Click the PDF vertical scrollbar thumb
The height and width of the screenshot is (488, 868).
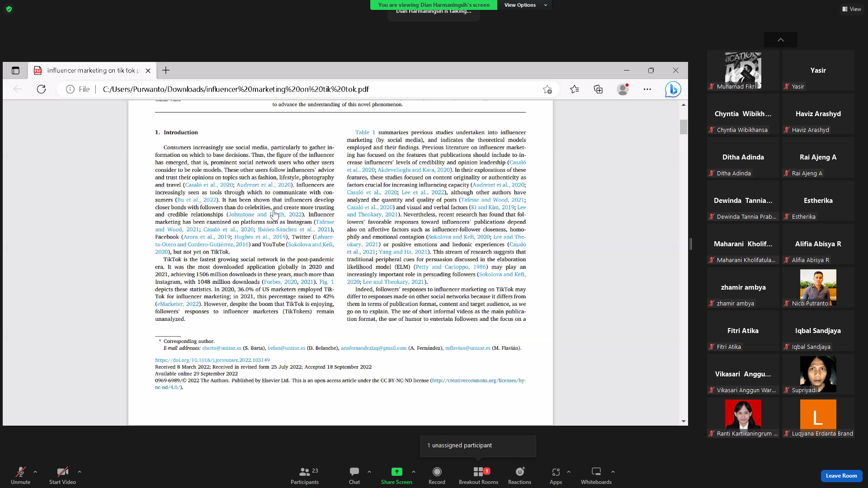coord(683,127)
